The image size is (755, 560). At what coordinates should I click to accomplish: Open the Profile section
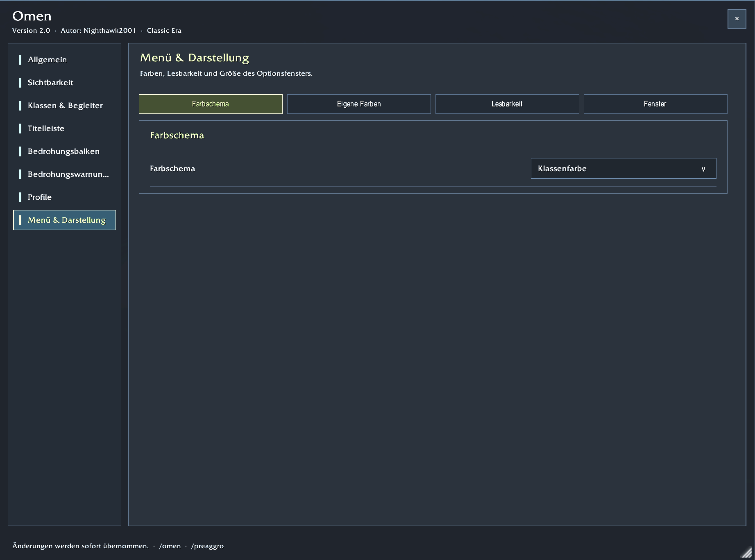point(64,197)
